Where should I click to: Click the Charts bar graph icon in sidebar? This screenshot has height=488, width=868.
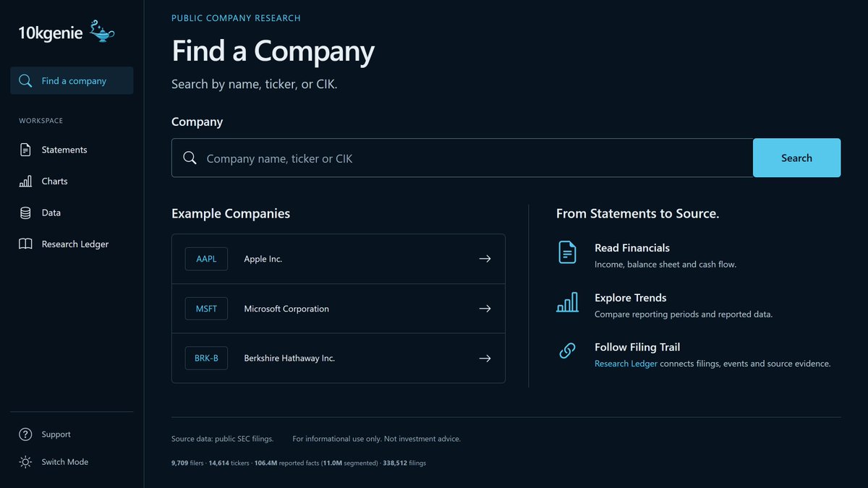click(x=25, y=181)
